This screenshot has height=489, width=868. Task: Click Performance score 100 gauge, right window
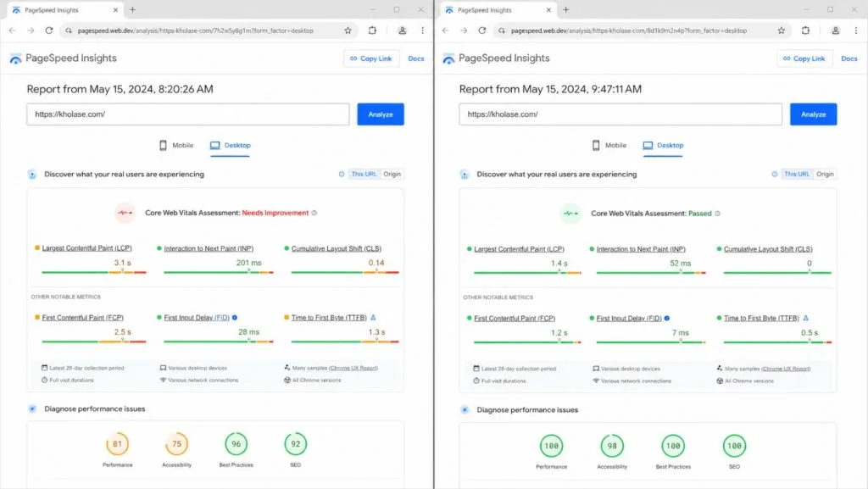pos(551,446)
